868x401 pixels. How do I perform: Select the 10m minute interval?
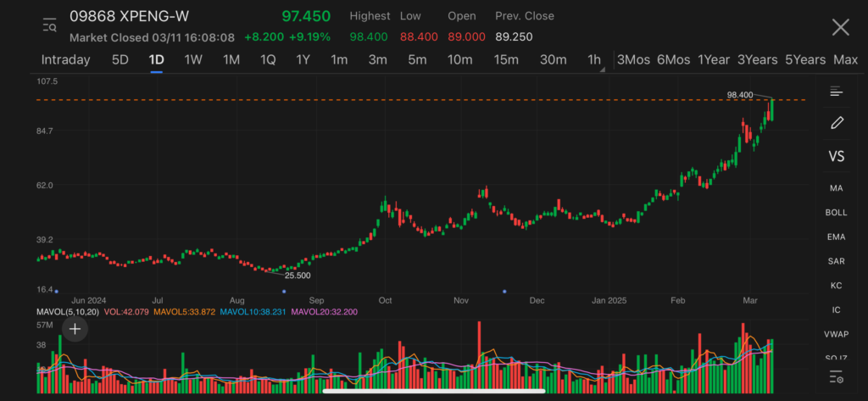[x=460, y=60]
